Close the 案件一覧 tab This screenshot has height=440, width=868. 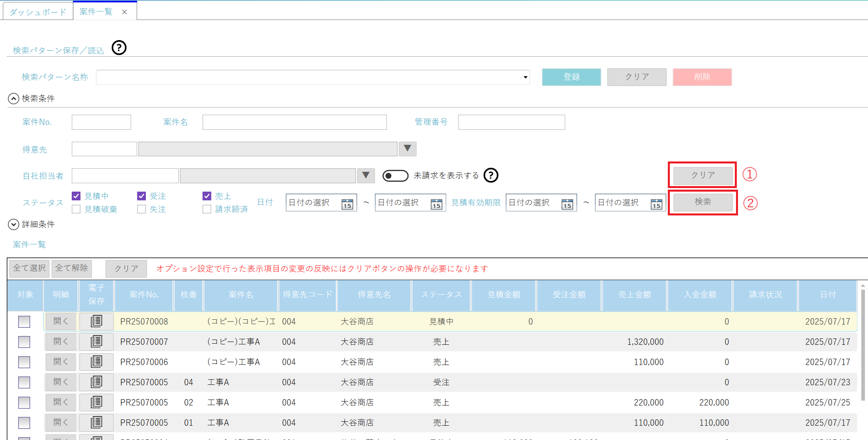point(124,12)
